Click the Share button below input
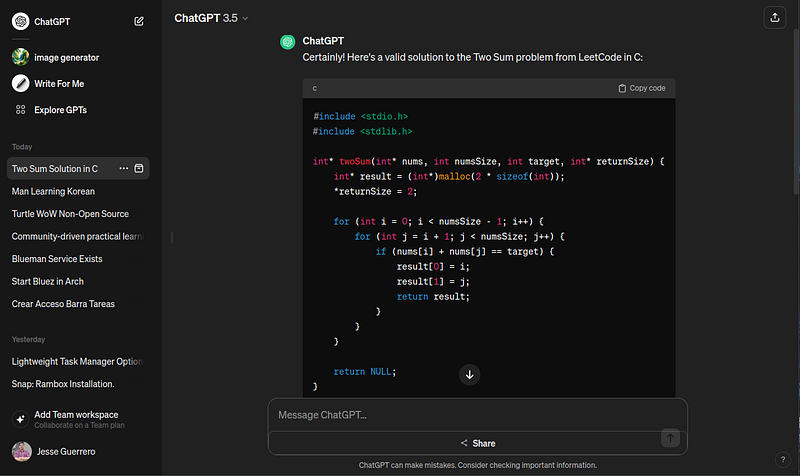This screenshot has height=476, width=800. (x=478, y=443)
